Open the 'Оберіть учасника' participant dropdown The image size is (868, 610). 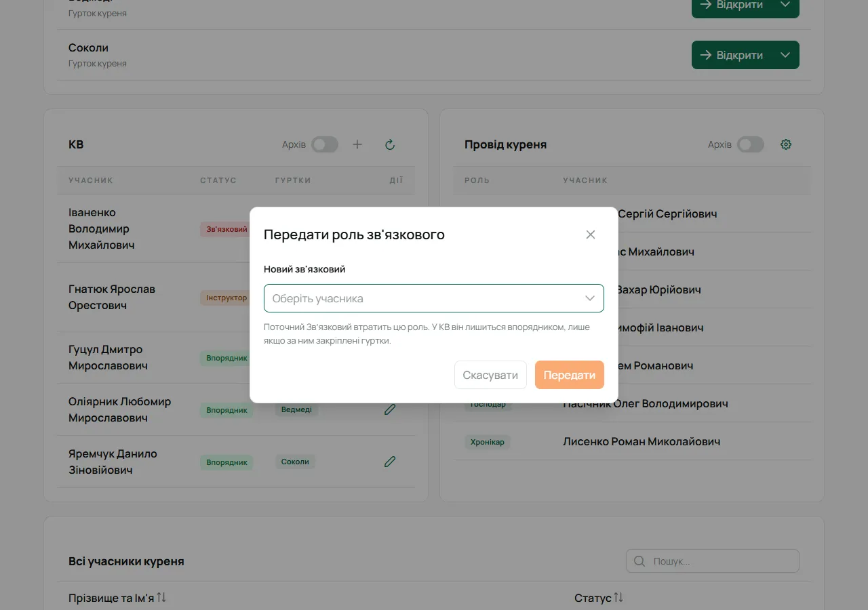(434, 298)
